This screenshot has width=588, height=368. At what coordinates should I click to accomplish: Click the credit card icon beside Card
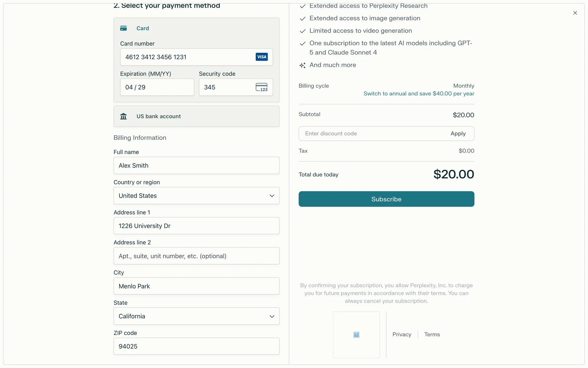[123, 28]
